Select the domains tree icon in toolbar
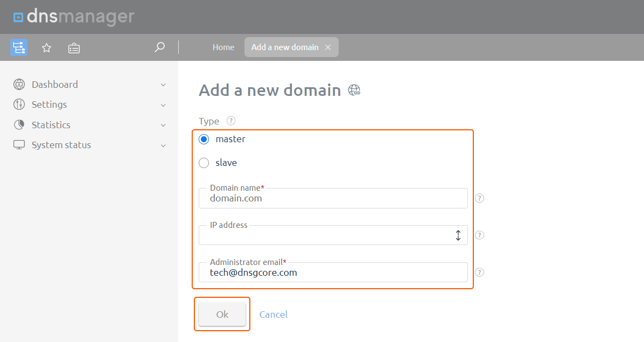 pyautogui.click(x=19, y=47)
